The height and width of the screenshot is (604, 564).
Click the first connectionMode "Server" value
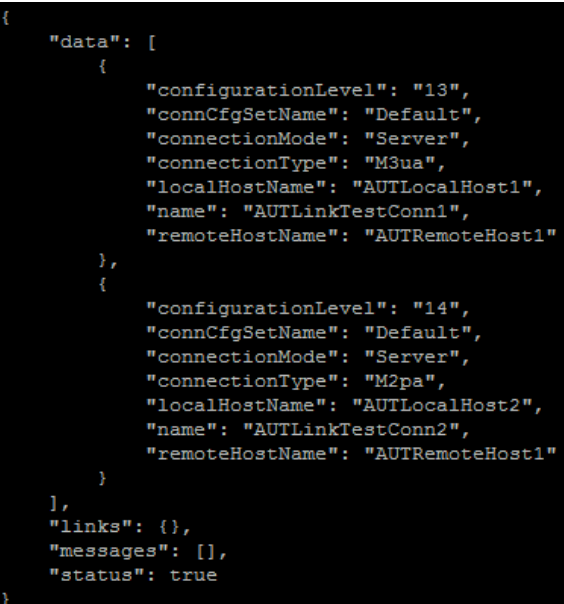pyautogui.click(x=412, y=139)
